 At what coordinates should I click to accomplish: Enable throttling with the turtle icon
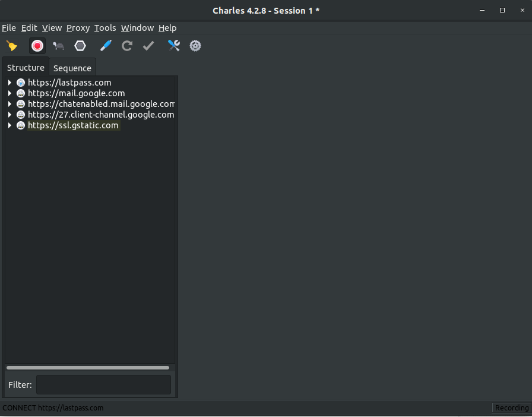pyautogui.click(x=58, y=46)
